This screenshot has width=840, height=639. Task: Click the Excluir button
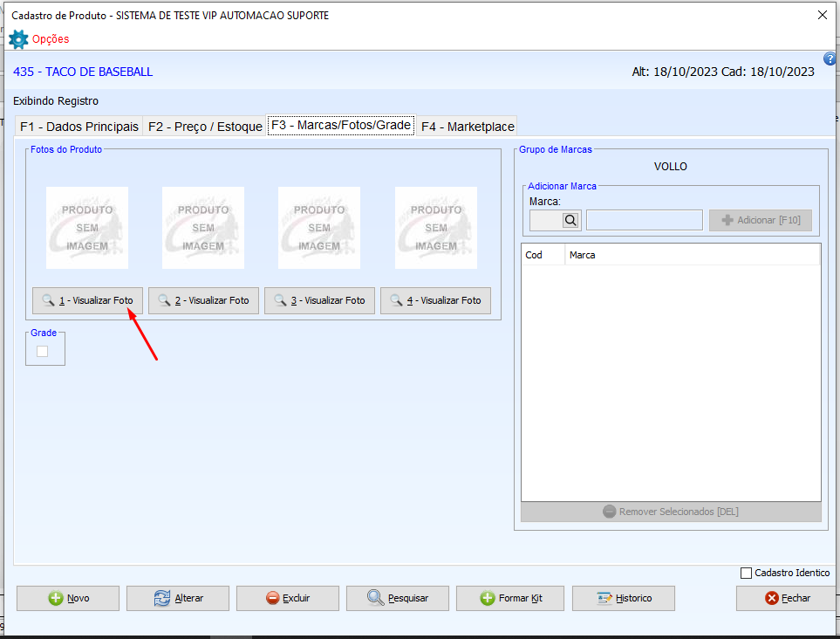(288, 598)
